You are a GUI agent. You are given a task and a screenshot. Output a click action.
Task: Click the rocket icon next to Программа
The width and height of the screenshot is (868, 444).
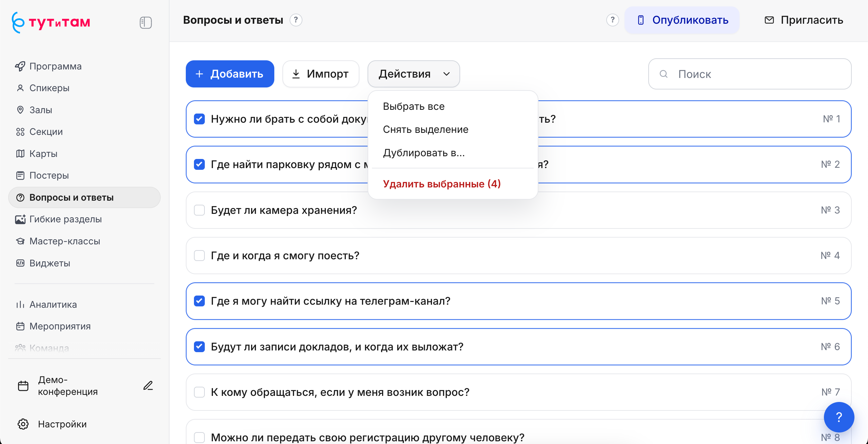pos(20,66)
